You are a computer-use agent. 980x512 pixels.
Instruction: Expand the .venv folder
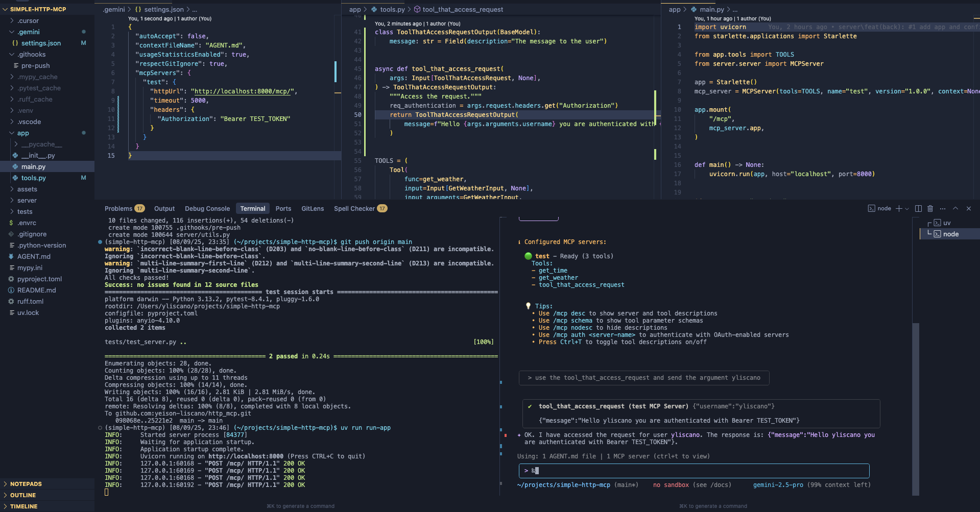pyautogui.click(x=25, y=110)
